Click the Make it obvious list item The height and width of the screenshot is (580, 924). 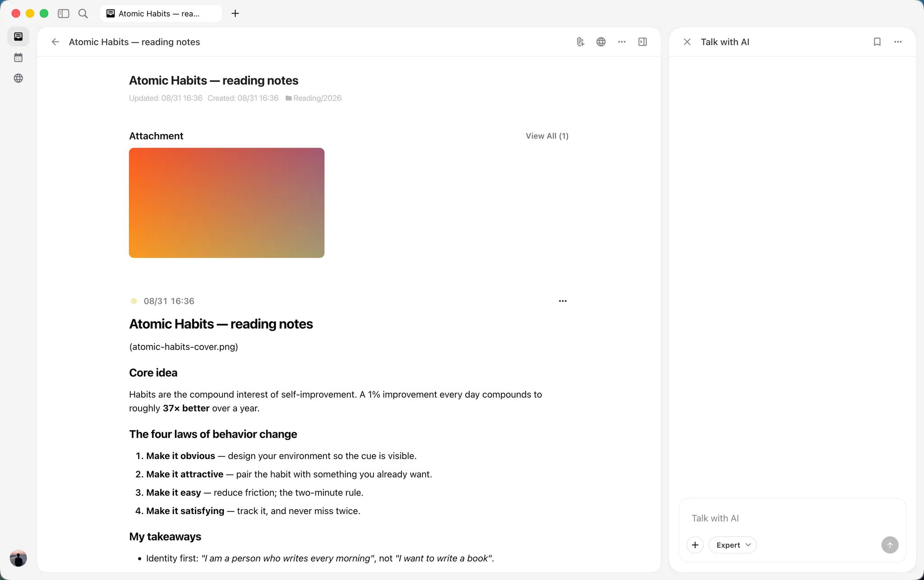coord(276,456)
